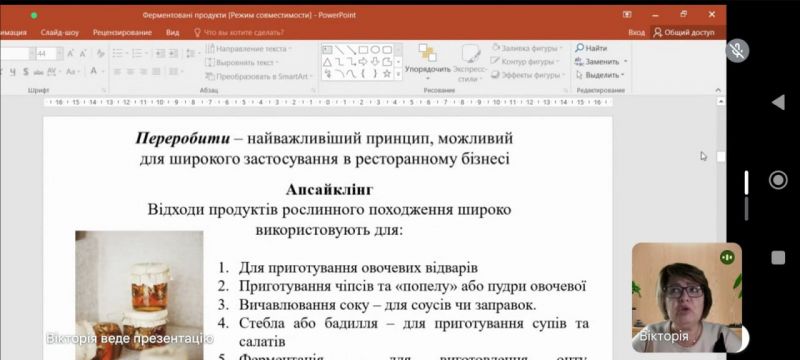Image resolution: width=800 pixels, height=360 pixels.
Task: Click the Общий доступ button
Action: [x=684, y=33]
